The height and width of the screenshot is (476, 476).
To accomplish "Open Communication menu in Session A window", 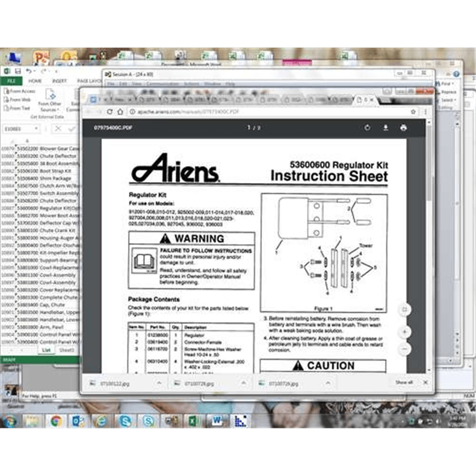I will 162,84.
